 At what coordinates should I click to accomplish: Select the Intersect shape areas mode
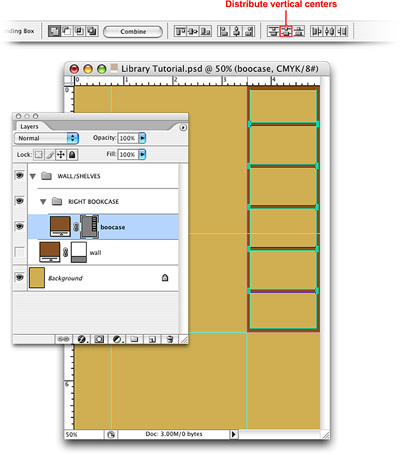79,31
